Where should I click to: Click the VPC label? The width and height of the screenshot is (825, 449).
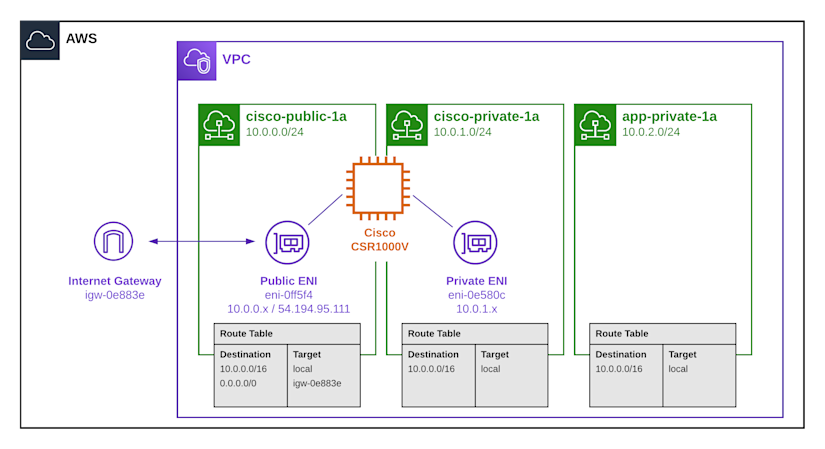[x=236, y=59]
